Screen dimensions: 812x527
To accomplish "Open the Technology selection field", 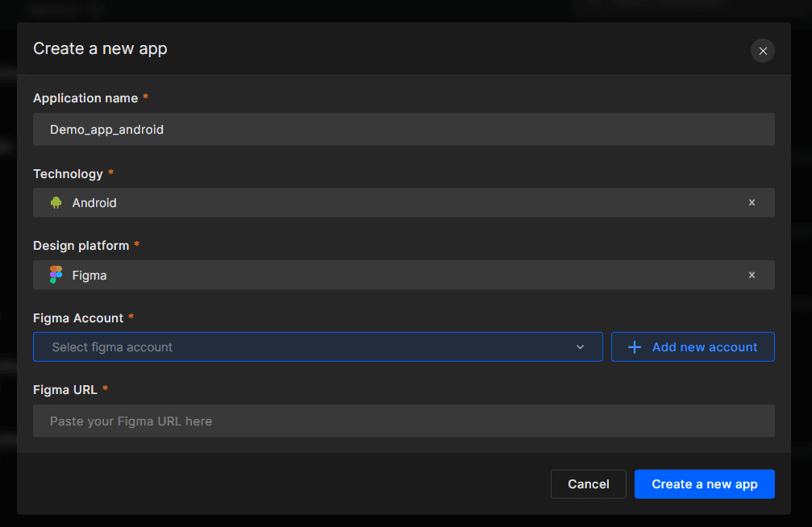I will tap(363, 202).
